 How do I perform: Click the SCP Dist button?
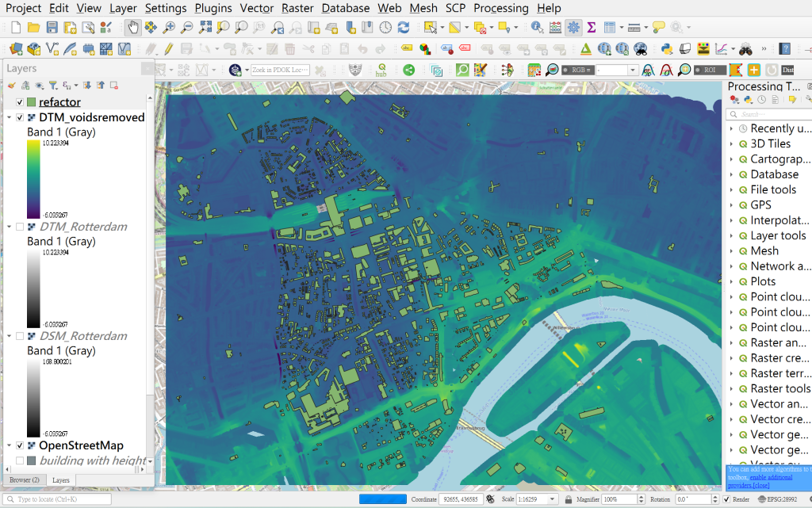point(787,70)
